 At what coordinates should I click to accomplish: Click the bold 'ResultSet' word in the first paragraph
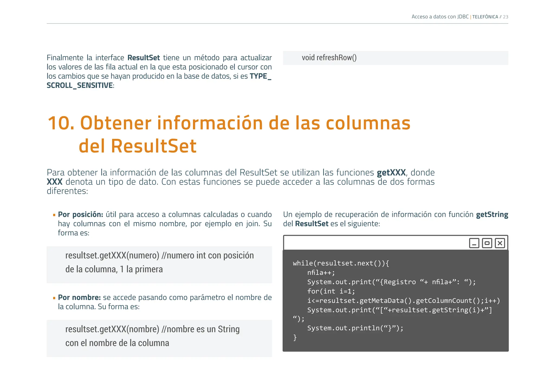click(144, 58)
